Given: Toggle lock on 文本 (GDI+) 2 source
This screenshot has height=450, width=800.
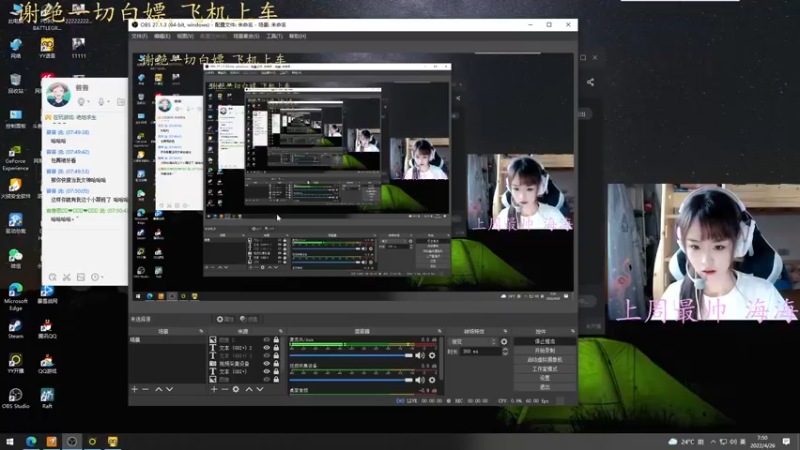Looking at the screenshot, I should coord(276,347).
